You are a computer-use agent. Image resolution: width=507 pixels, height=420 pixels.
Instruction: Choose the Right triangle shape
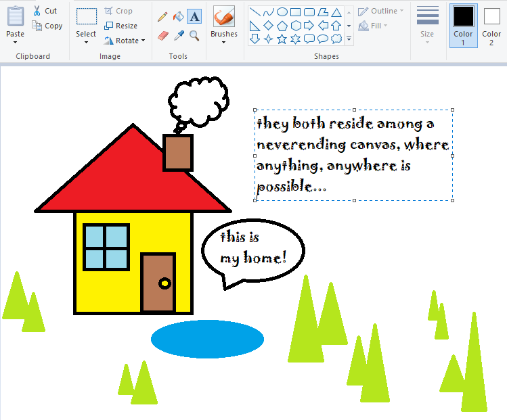click(255, 26)
